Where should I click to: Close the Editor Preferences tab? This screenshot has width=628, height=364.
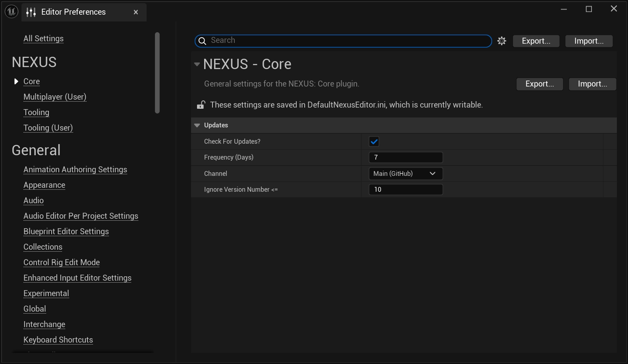tap(136, 12)
